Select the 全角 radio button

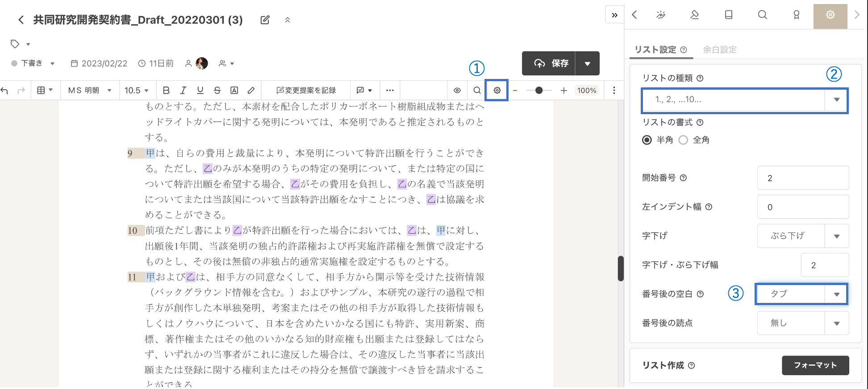pos(683,140)
